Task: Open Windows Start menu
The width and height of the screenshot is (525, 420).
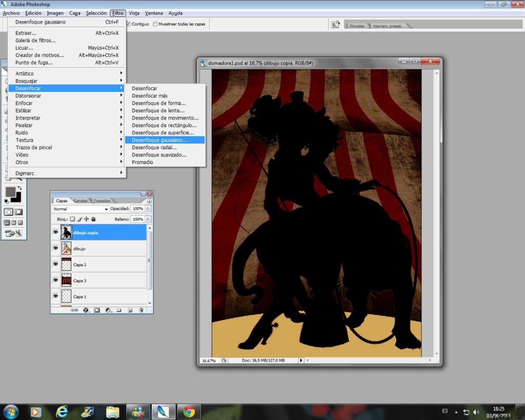Action: [x=10, y=412]
